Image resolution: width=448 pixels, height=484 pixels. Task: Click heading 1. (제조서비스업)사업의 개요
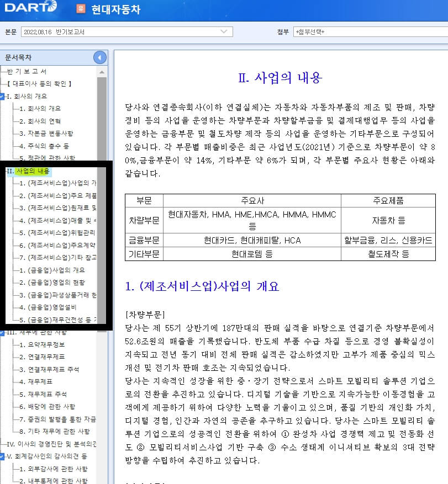[202, 286]
